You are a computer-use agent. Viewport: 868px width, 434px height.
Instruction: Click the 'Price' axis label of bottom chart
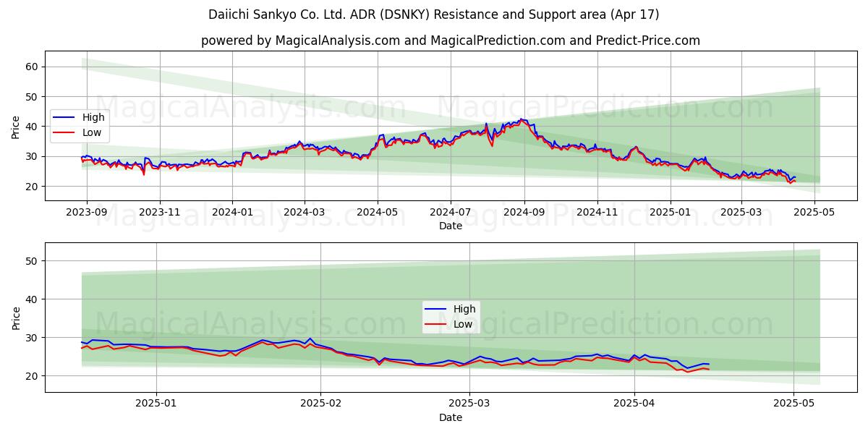click(x=16, y=318)
